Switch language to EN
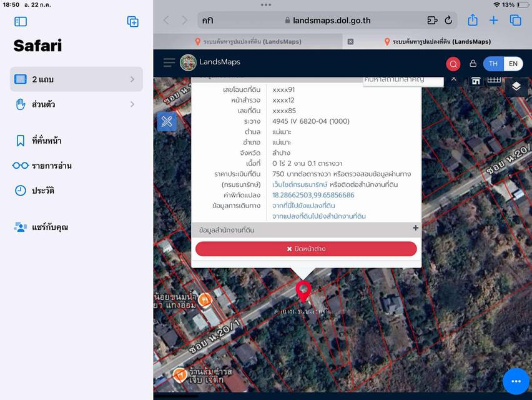 (513, 64)
